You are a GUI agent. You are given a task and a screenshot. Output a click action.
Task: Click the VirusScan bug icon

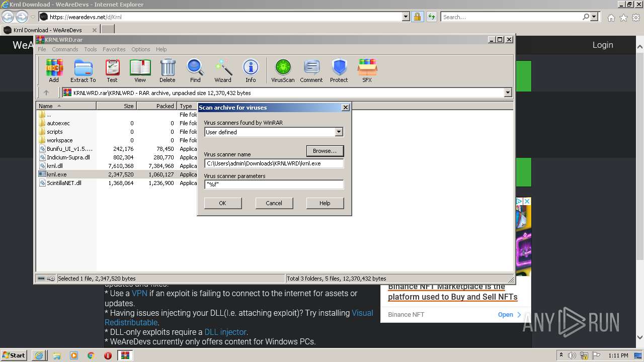pos(283,70)
